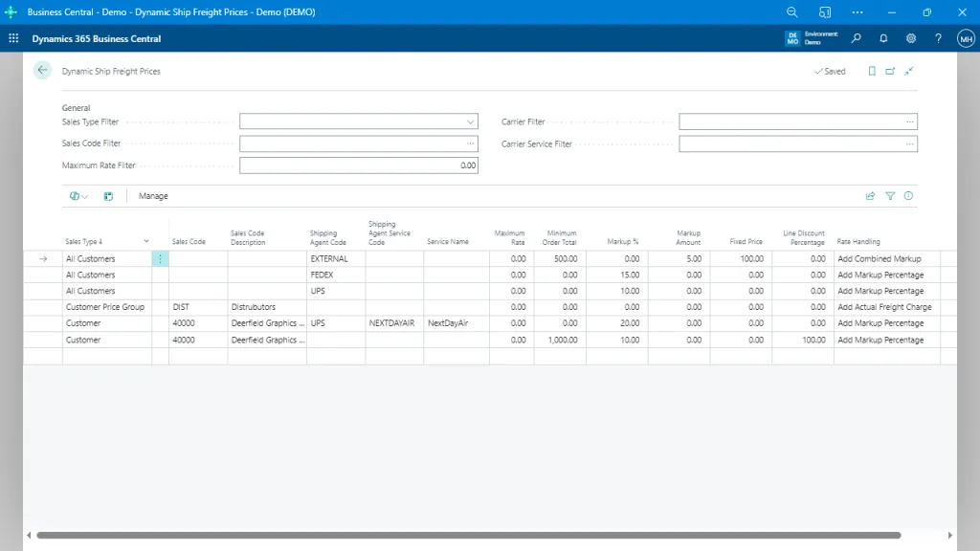The width and height of the screenshot is (980, 551).
Task: Open the app launcher waffle icon
Action: (12, 38)
